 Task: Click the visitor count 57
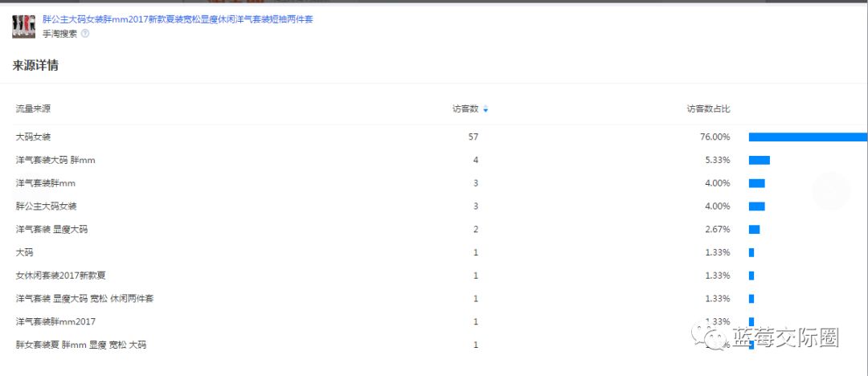pos(473,137)
